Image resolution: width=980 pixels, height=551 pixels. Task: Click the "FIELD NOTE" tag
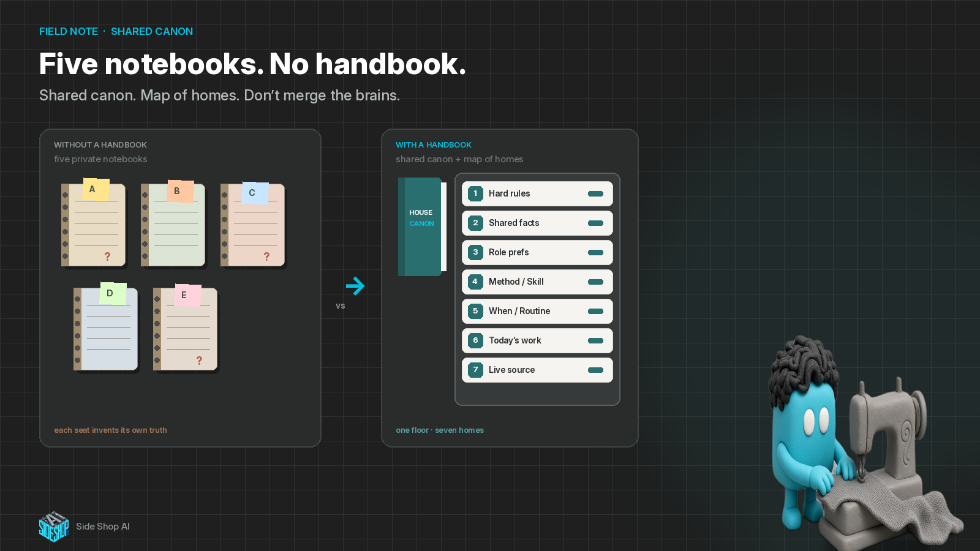(x=69, y=31)
